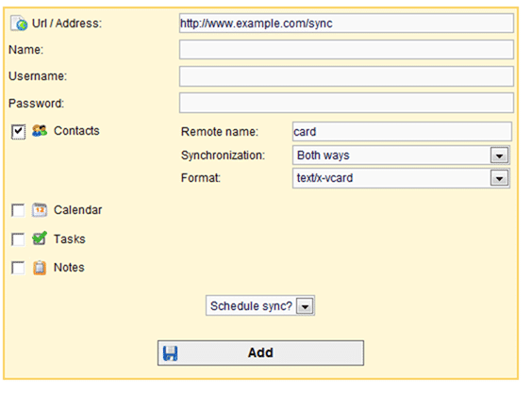The width and height of the screenshot is (532, 393).
Task: Click the Add button
Action: (x=260, y=353)
